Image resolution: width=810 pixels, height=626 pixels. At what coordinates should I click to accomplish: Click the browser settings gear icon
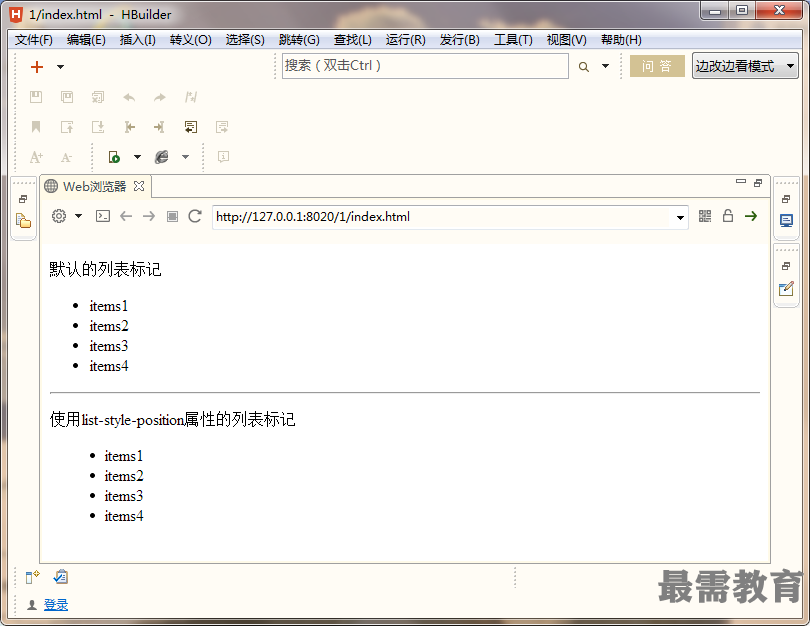tap(59, 216)
